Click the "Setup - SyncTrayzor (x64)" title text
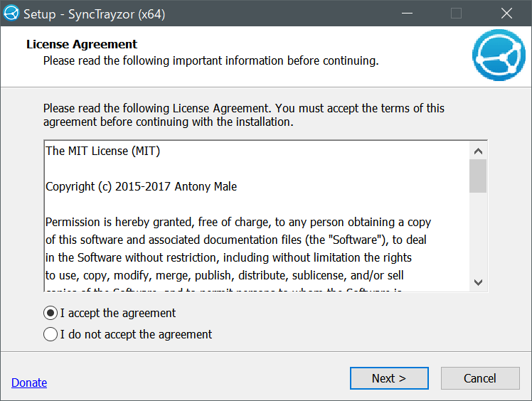The width and height of the screenshot is (532, 401). tap(94, 14)
